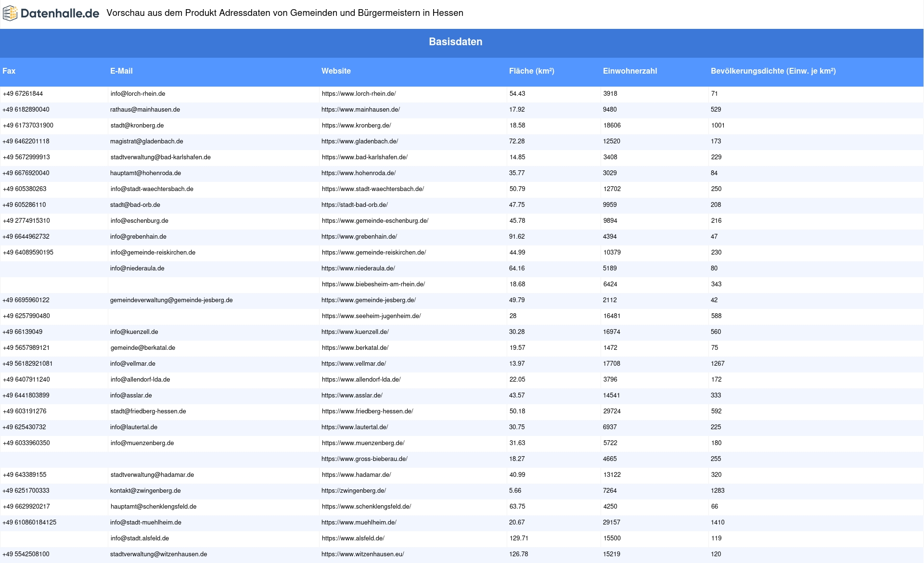
Task: Open https://www.vellmar.de/ link
Action: [x=354, y=364]
